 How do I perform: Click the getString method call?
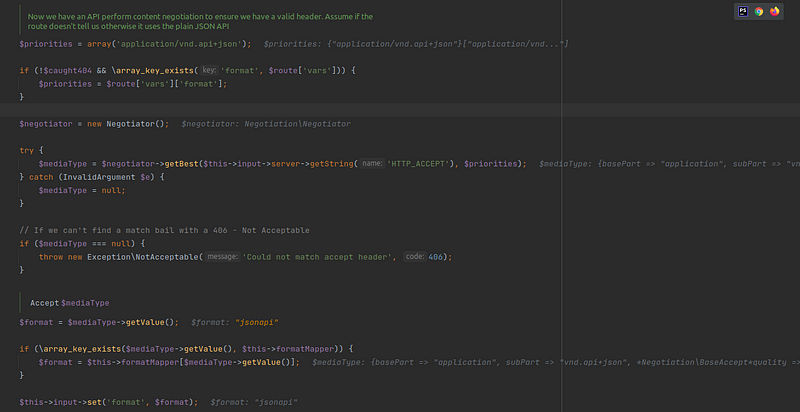click(332, 164)
